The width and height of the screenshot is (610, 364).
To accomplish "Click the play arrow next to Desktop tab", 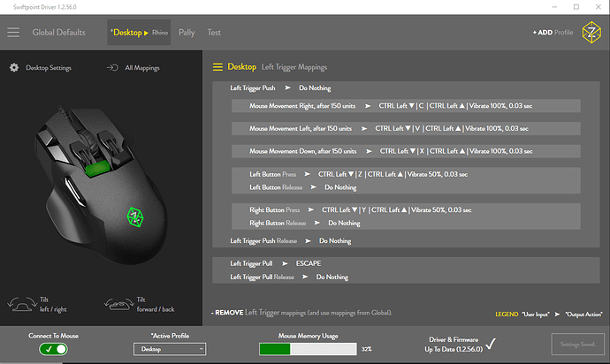I will tap(146, 33).
